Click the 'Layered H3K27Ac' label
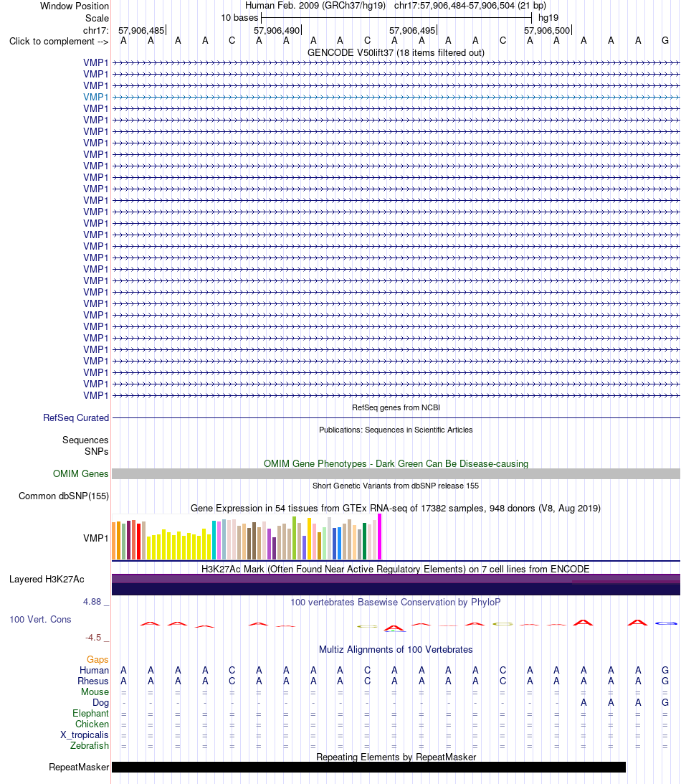681x784 pixels. click(47, 579)
